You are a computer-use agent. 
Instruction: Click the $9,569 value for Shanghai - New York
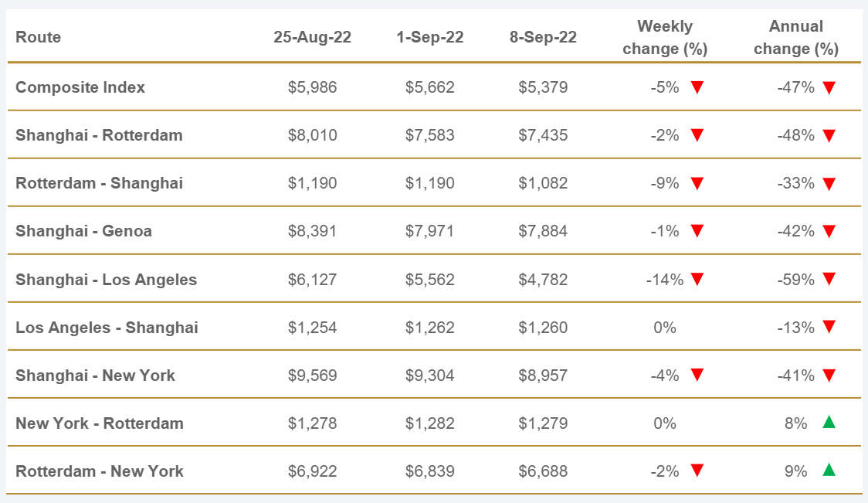tap(312, 376)
